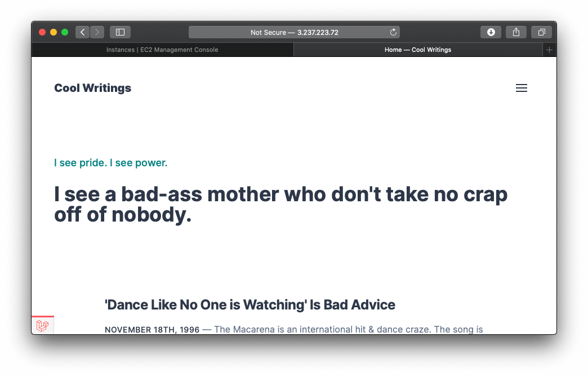Image resolution: width=588 pixels, height=376 pixels.
Task: Show the Safari sidebar
Action: coord(120,32)
